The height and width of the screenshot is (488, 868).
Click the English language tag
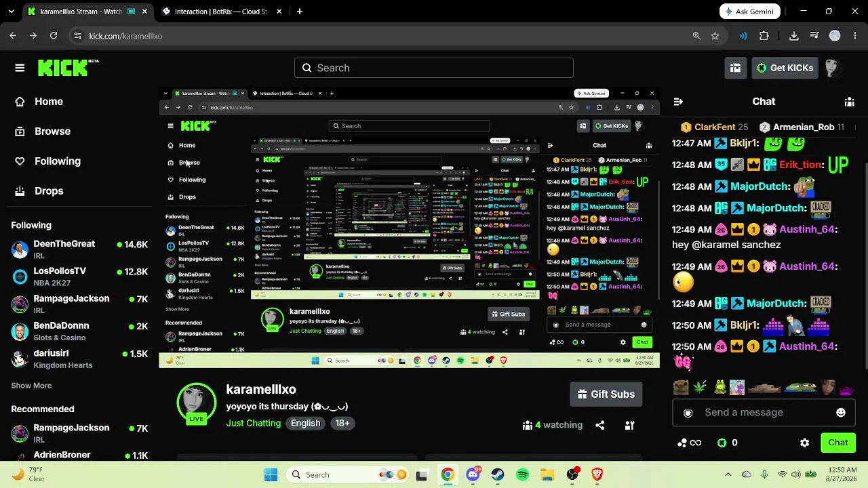[x=305, y=423]
